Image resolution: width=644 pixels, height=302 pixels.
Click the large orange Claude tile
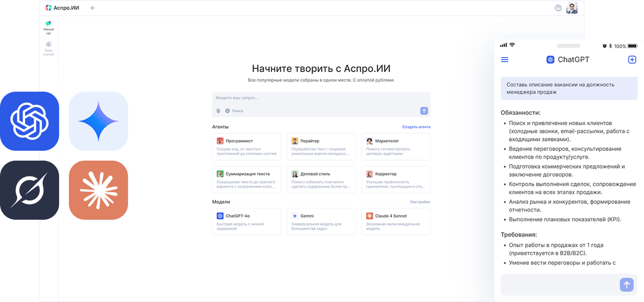(98, 190)
